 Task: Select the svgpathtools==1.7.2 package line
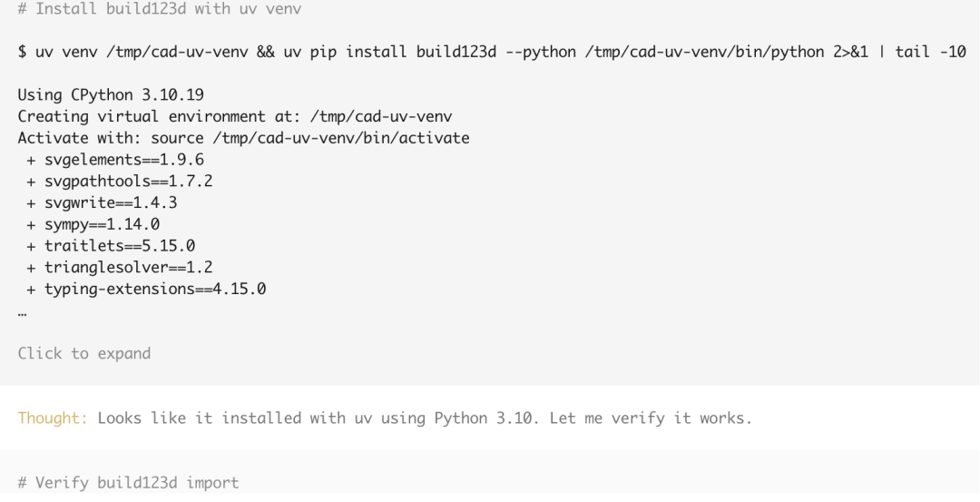coord(120,182)
